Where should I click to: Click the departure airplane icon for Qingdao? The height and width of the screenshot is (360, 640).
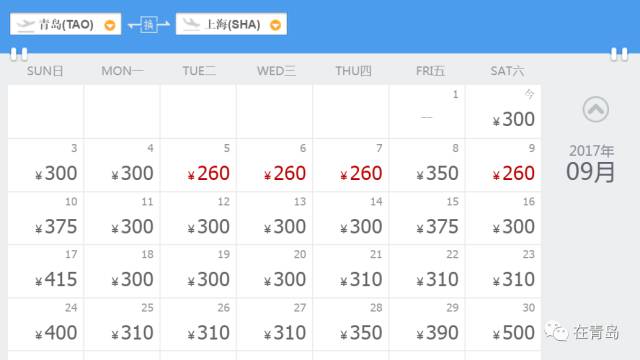click(x=25, y=25)
